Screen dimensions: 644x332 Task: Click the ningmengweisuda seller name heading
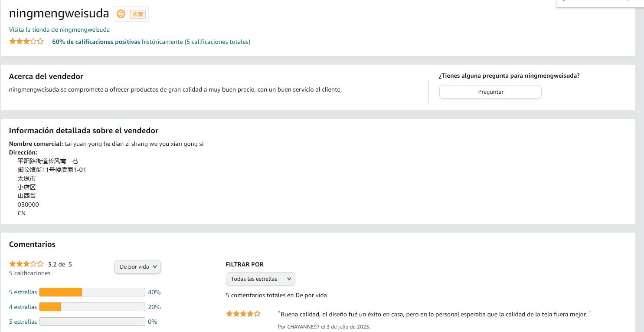[x=59, y=13]
